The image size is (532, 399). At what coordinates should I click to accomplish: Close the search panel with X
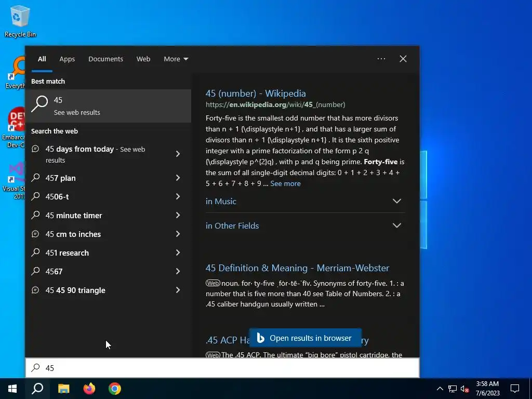403,59
